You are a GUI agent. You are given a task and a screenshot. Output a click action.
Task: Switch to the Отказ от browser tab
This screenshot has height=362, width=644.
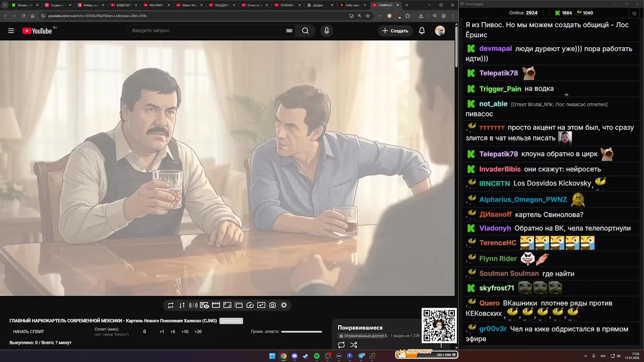click(x=254, y=5)
